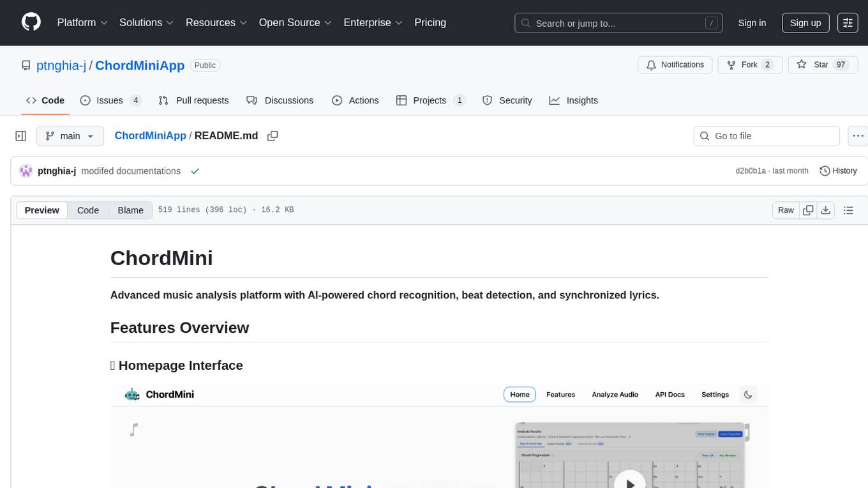Image resolution: width=868 pixels, height=488 pixels.
Task: Select the Preview view
Action: tap(42, 210)
